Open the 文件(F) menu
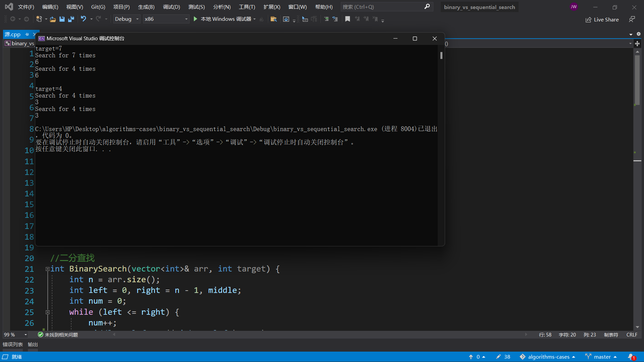This screenshot has height=362, width=644. pos(26,7)
